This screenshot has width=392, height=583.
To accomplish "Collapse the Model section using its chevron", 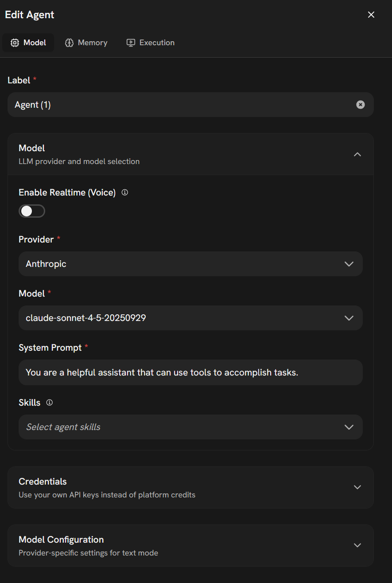I will (357, 154).
